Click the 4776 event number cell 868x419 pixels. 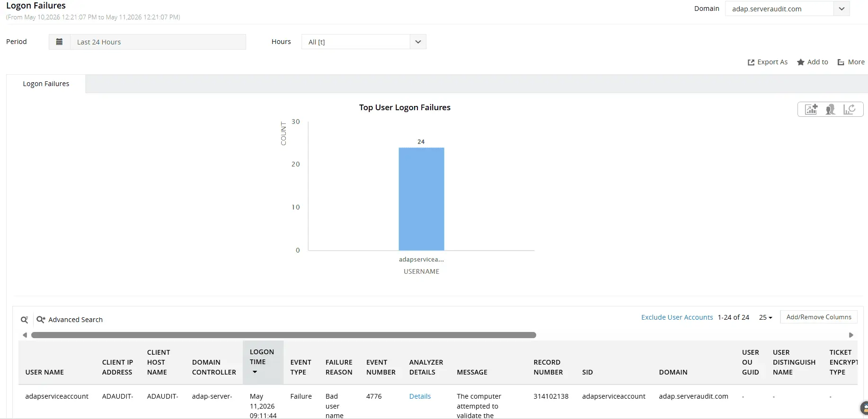pos(374,396)
